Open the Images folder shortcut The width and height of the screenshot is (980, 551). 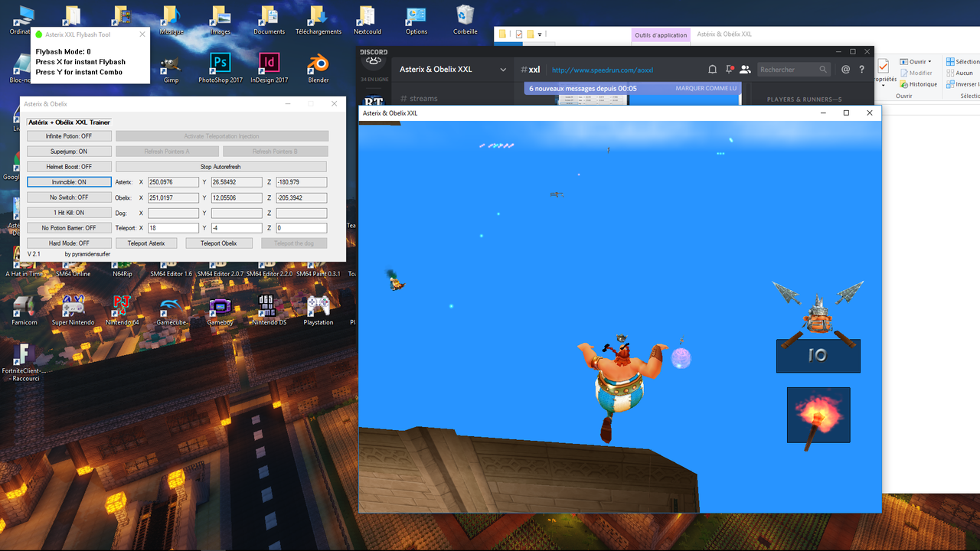(220, 21)
